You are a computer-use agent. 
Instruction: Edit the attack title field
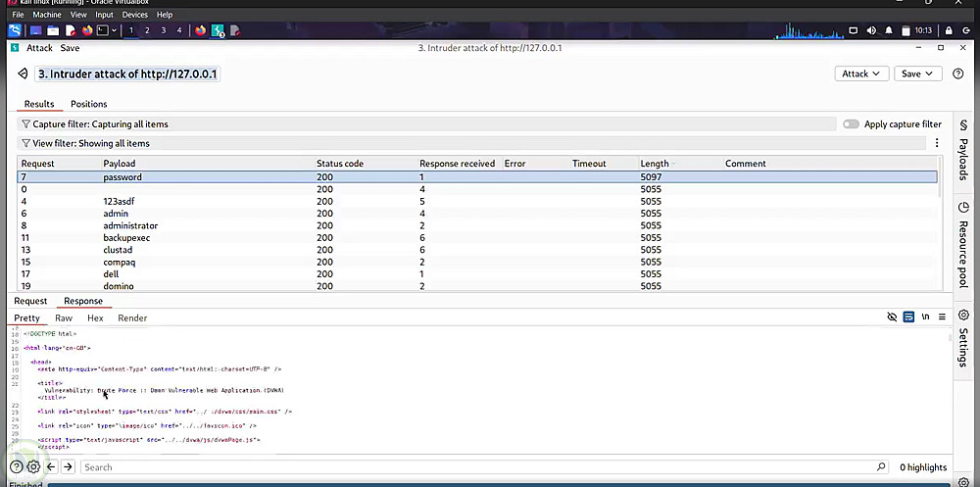pyautogui.click(x=126, y=73)
